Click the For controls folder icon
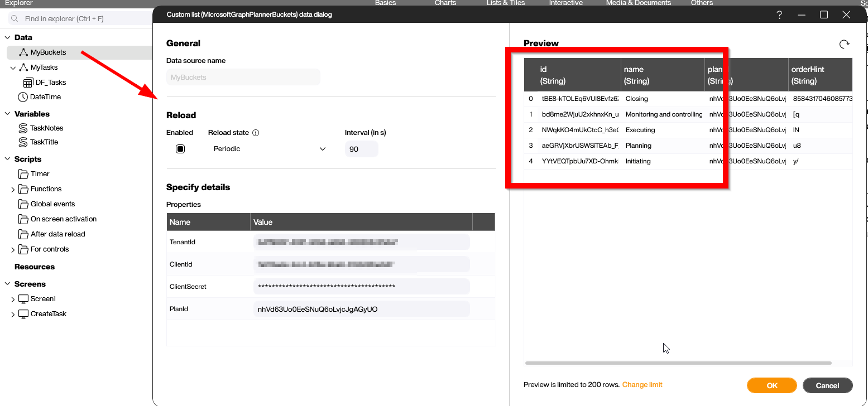The height and width of the screenshot is (406, 868). 23,249
